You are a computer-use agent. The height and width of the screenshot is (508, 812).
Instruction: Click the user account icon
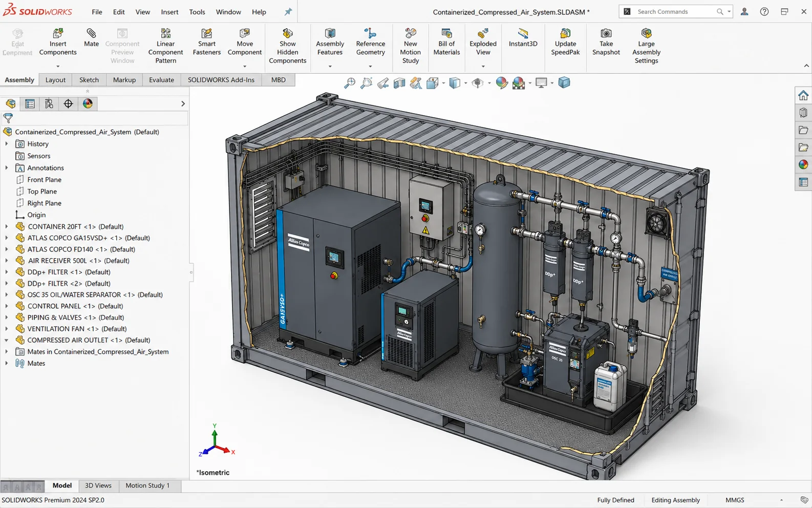coord(744,11)
